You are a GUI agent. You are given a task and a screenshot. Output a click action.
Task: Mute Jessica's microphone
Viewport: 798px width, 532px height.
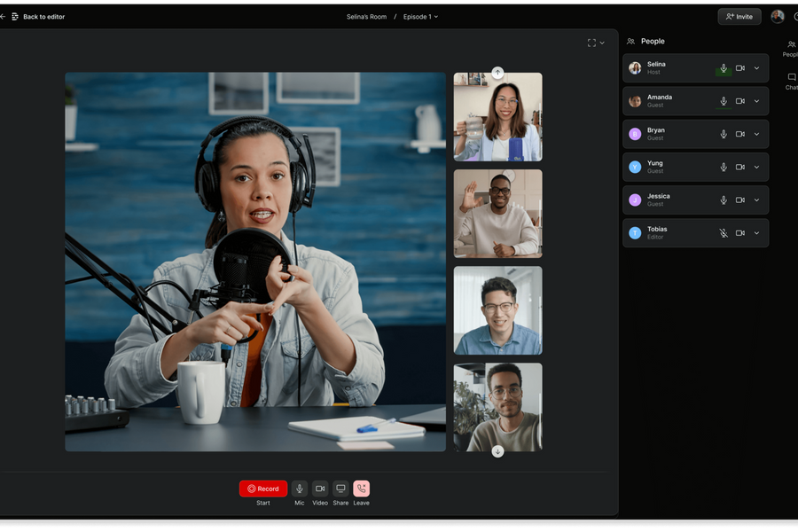tap(724, 200)
